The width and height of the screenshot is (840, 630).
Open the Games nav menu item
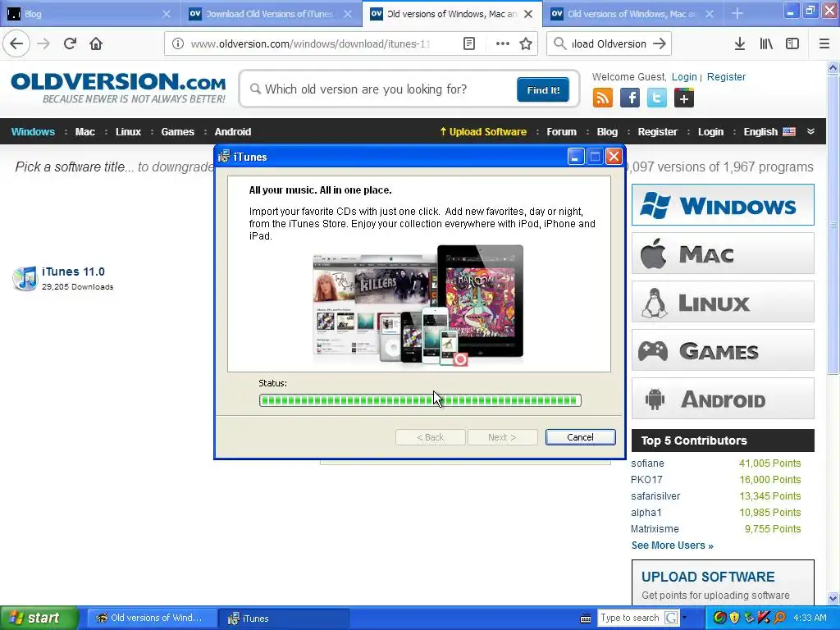pos(178,132)
